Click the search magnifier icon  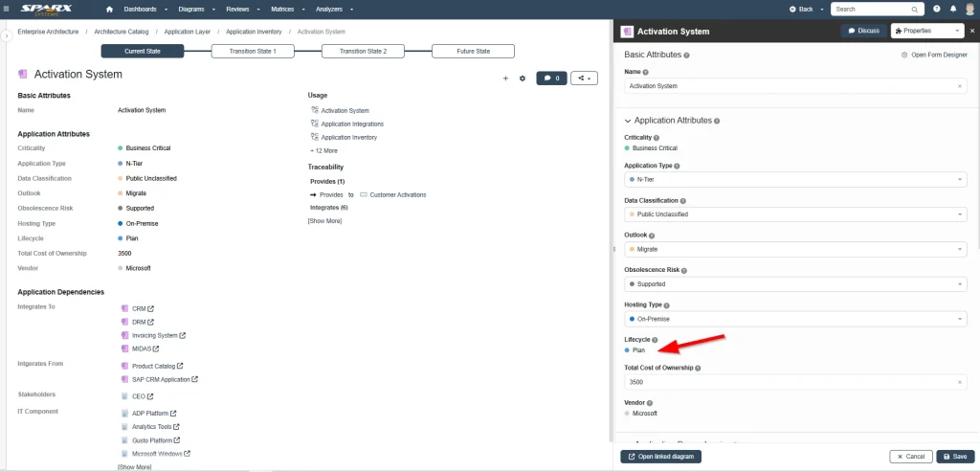pyautogui.click(x=914, y=10)
